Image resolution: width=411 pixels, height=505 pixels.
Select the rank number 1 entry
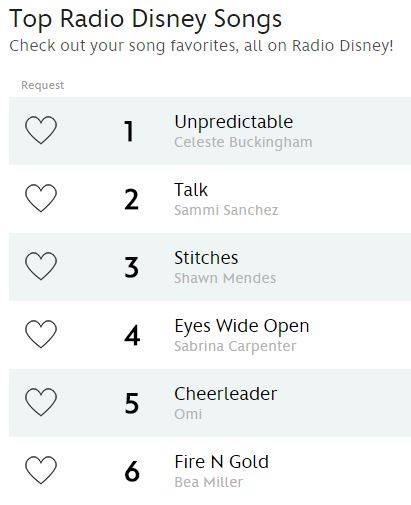[129, 131]
